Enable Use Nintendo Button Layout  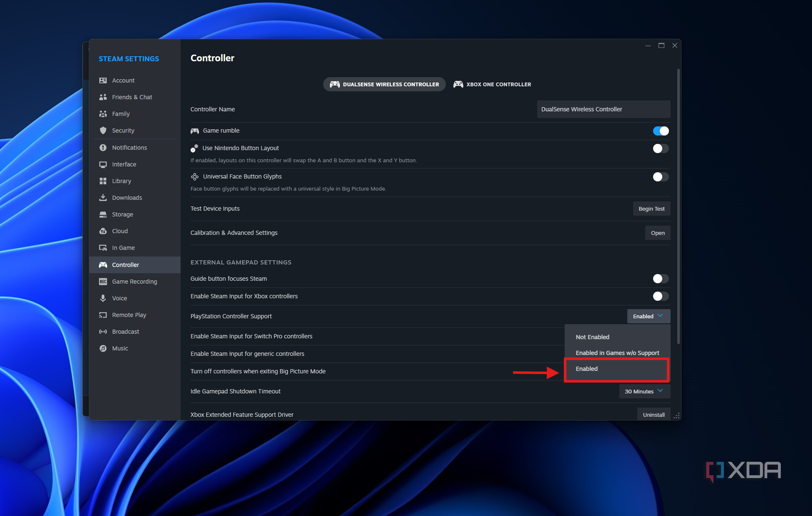click(x=661, y=148)
